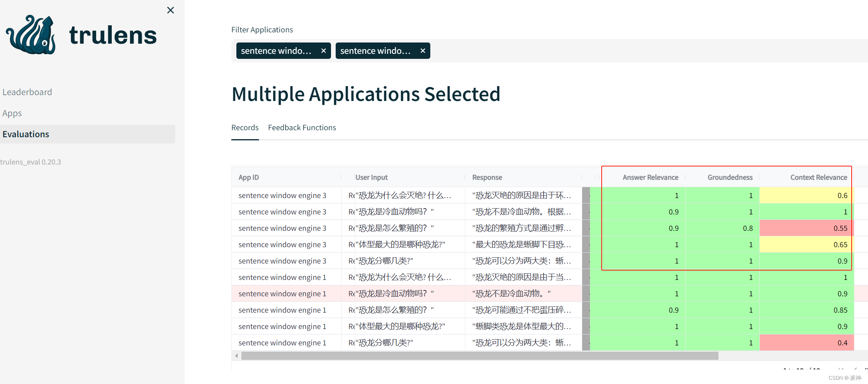Sort by the App ID column header

[x=248, y=177]
